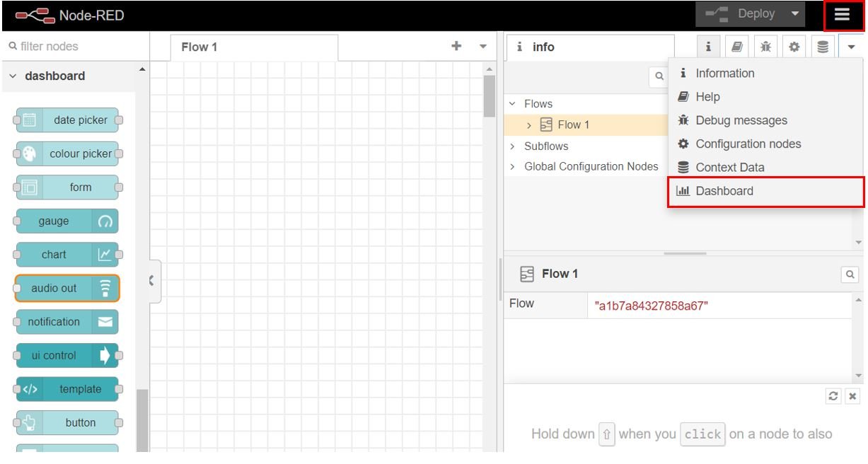Expand Global Configuration Nodes section

pyautogui.click(x=513, y=167)
